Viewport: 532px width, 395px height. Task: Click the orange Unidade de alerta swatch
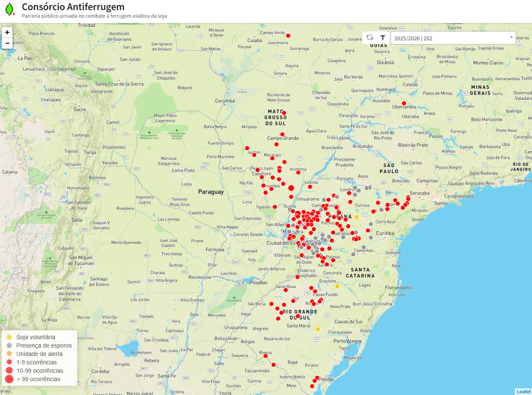tap(9, 354)
